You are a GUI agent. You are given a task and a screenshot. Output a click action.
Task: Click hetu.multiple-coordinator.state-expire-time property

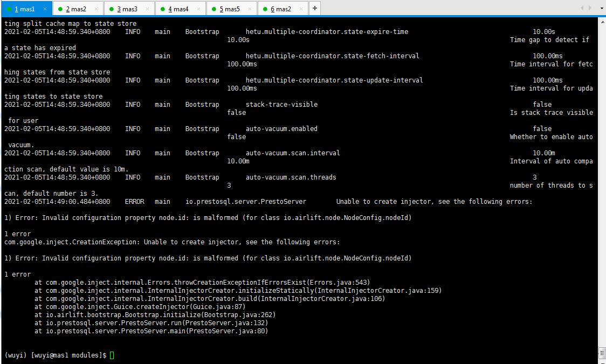point(327,32)
